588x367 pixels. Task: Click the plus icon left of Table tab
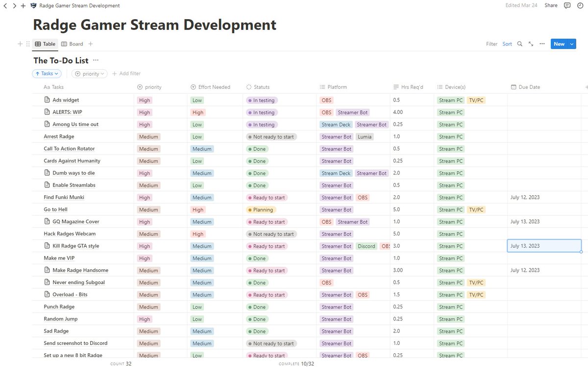coord(20,44)
